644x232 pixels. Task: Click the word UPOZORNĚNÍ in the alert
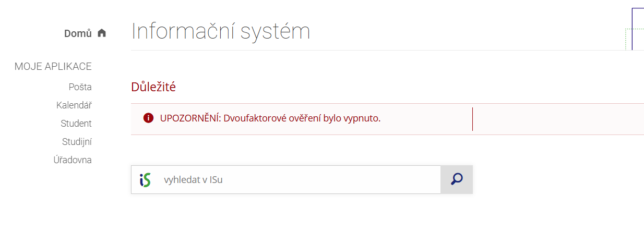tap(190, 118)
